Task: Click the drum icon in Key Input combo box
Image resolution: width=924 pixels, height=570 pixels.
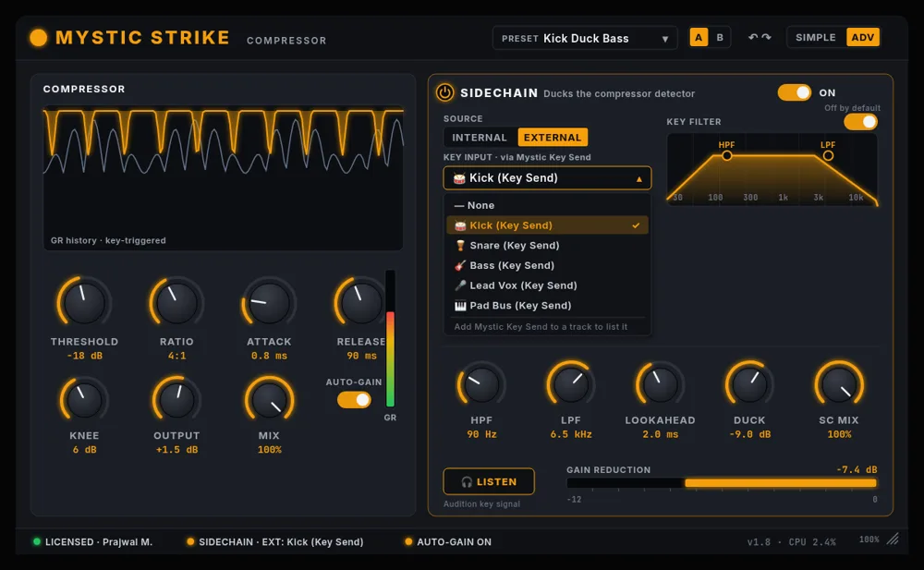Action: click(x=459, y=178)
